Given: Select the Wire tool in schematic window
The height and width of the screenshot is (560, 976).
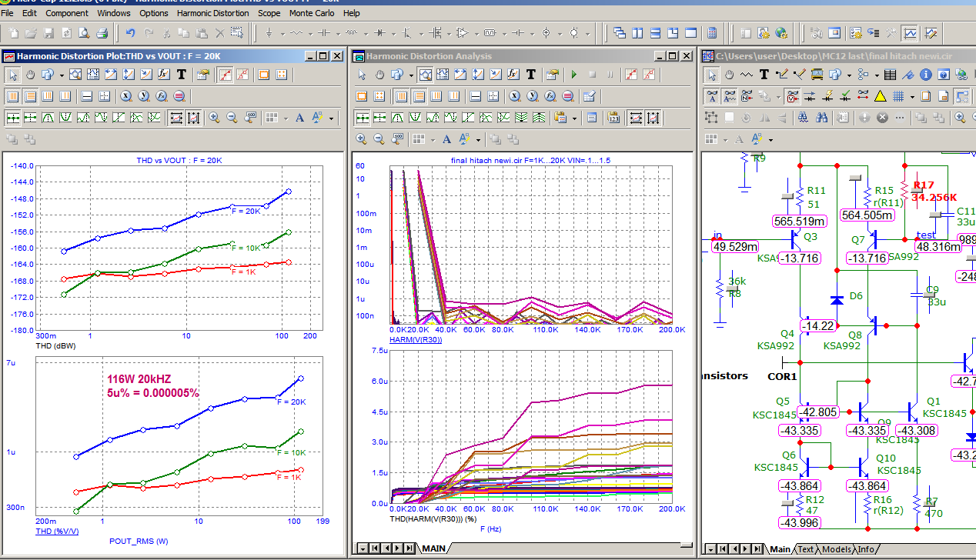Looking at the screenshot, I should pos(782,75).
